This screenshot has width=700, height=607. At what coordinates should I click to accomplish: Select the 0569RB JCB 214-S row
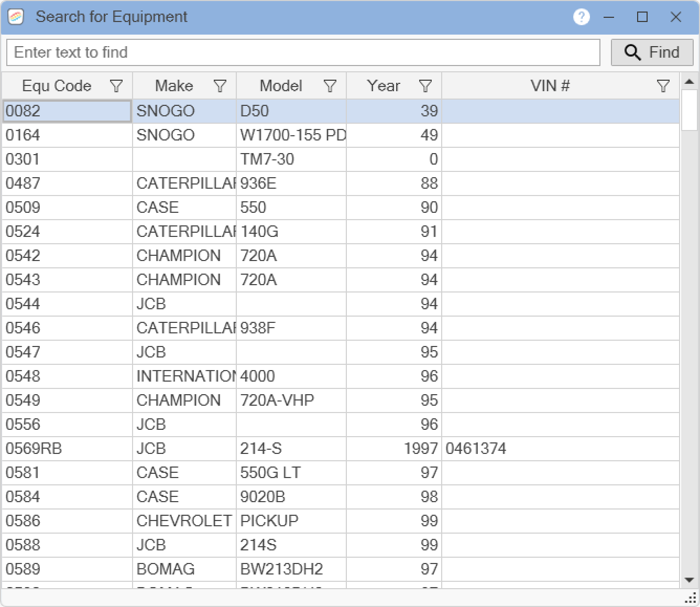point(341,449)
